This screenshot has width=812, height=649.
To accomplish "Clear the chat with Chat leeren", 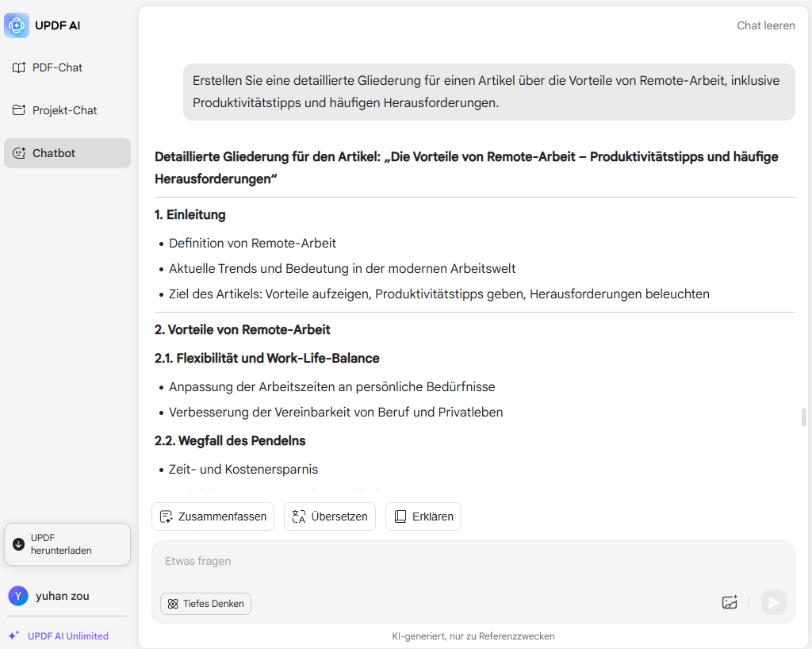I will coord(765,25).
